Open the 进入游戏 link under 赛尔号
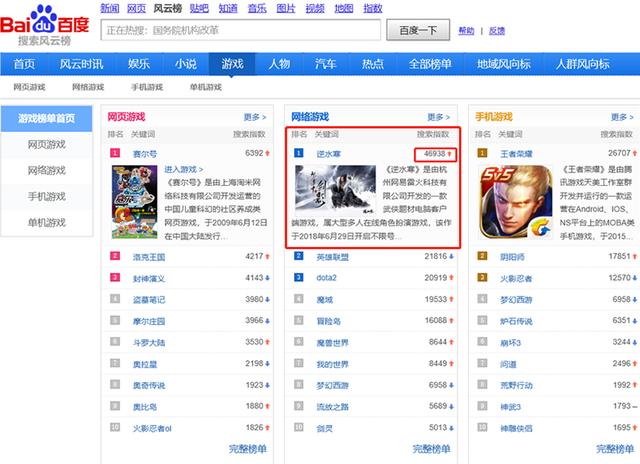This screenshot has width=640, height=464. tap(184, 170)
